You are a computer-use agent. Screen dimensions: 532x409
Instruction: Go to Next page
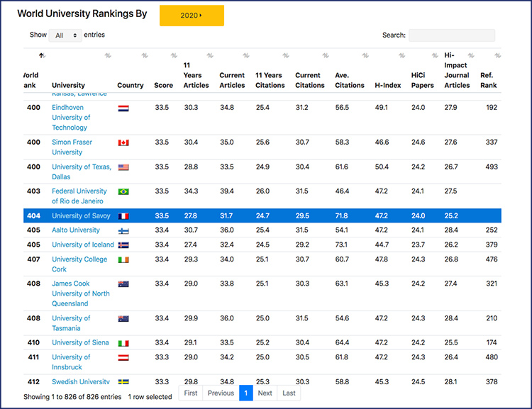(265, 393)
